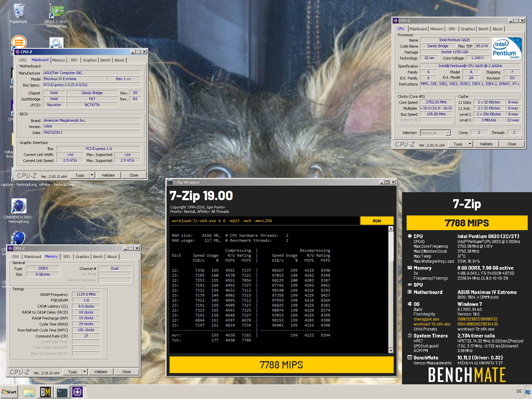Screen dimensions: 532x399
Task: Click the 7-Zip workload command line field
Action: tap(264, 221)
